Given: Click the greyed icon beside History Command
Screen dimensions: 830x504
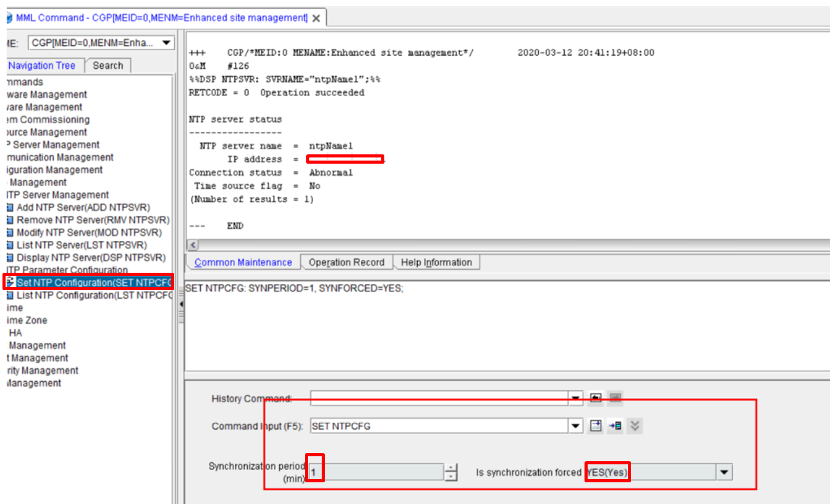Looking at the screenshot, I should 615,398.
